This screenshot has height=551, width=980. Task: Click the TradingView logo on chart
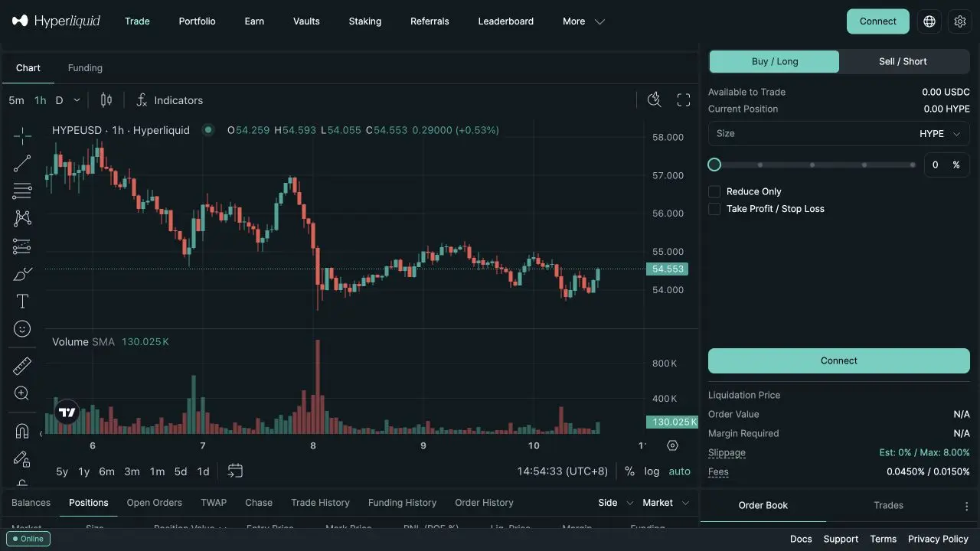(67, 412)
